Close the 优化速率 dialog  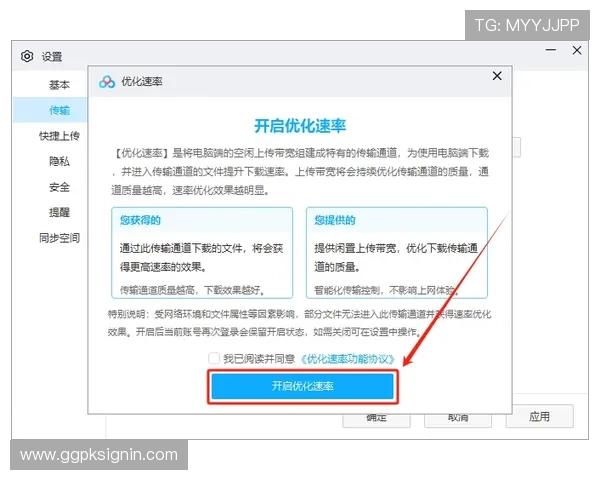click(x=497, y=76)
